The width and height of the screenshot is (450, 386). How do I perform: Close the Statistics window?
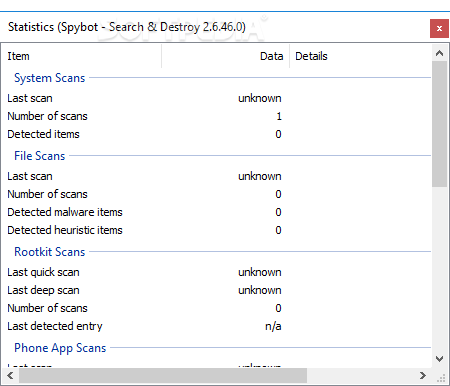pos(439,28)
